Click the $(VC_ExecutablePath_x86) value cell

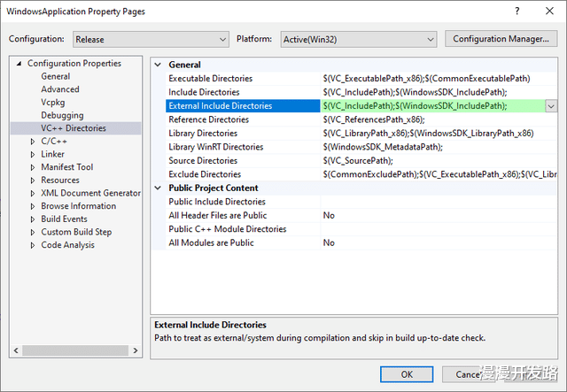439,79
